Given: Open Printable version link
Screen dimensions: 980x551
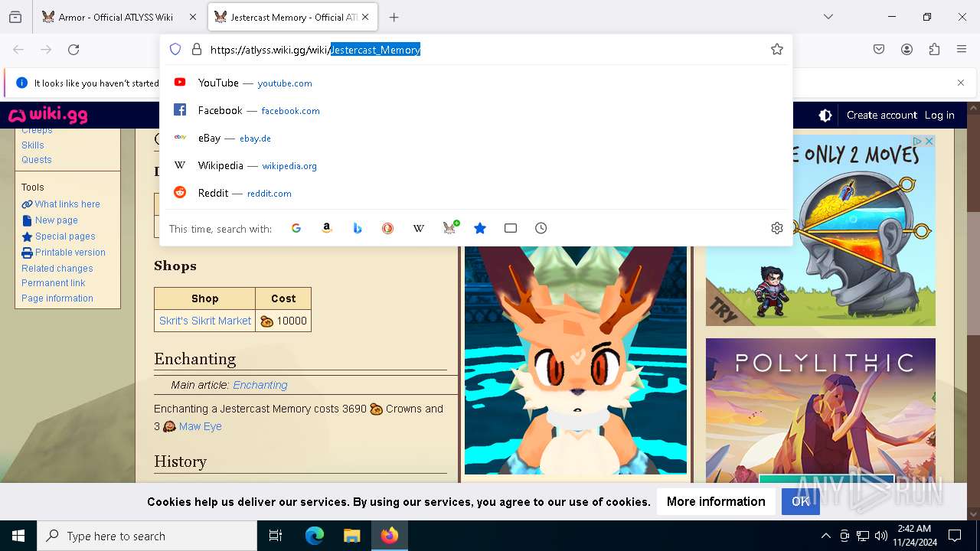Looking at the screenshot, I should (70, 253).
